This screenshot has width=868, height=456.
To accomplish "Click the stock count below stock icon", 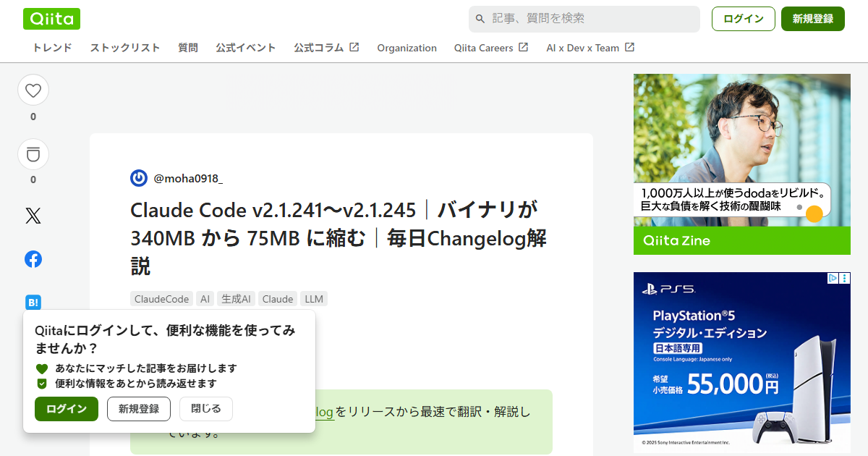I will [33, 180].
